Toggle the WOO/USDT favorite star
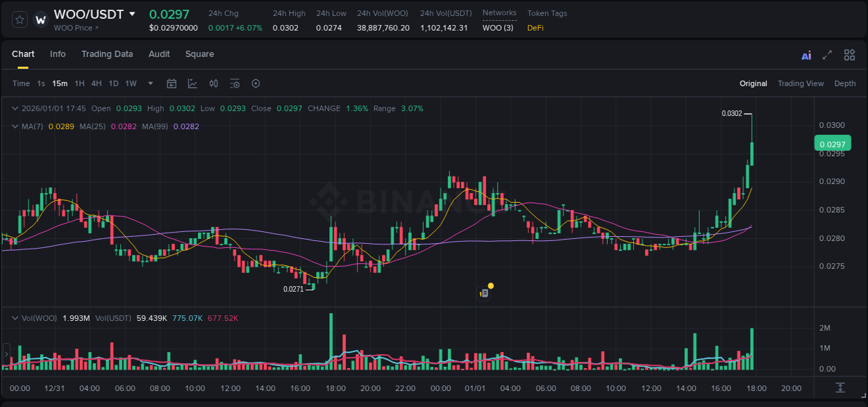Screen dimensions: 868x407 19,19
